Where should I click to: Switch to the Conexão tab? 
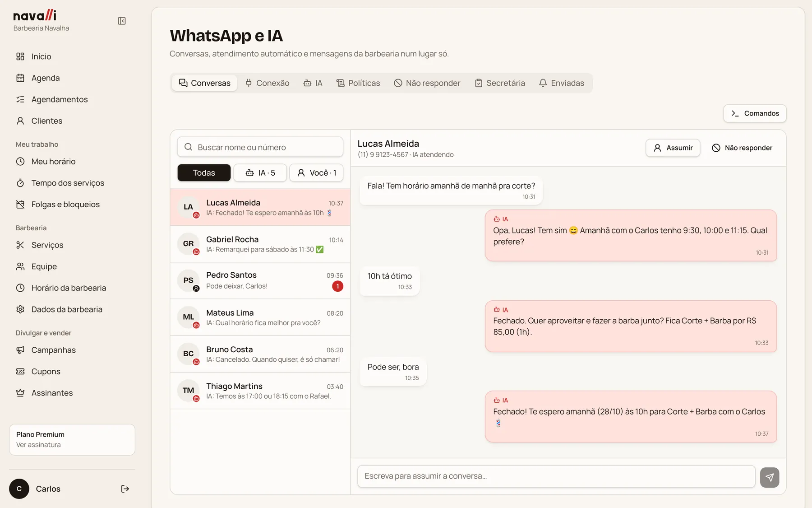tap(268, 83)
